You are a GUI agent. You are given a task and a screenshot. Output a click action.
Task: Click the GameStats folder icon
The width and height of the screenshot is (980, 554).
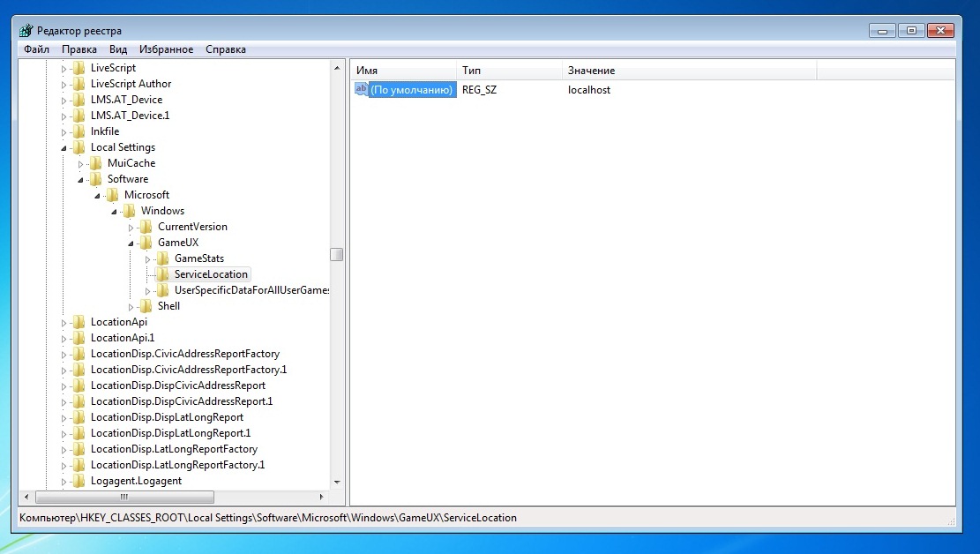click(x=163, y=258)
